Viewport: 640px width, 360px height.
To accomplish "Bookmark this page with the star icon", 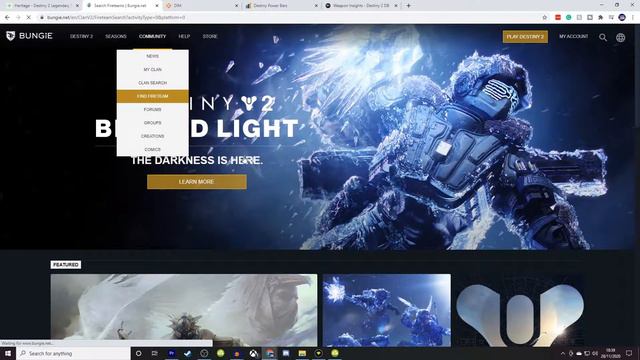I will [544, 18].
